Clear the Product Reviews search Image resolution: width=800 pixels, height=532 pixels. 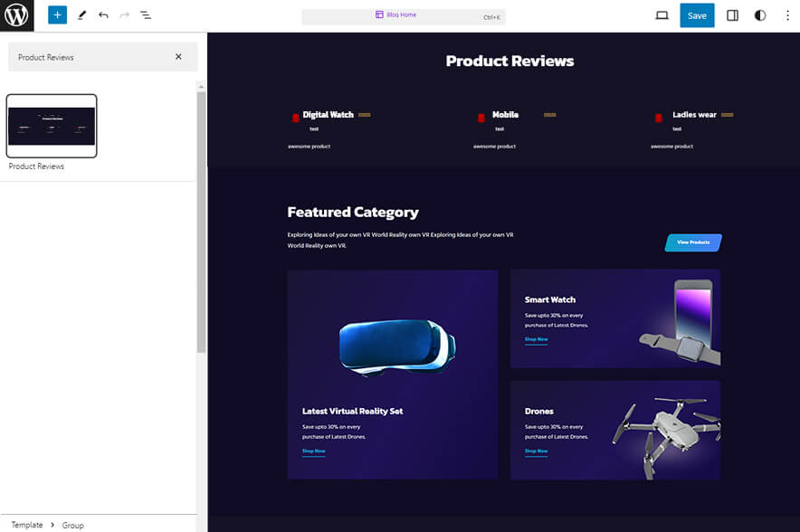pyautogui.click(x=178, y=56)
